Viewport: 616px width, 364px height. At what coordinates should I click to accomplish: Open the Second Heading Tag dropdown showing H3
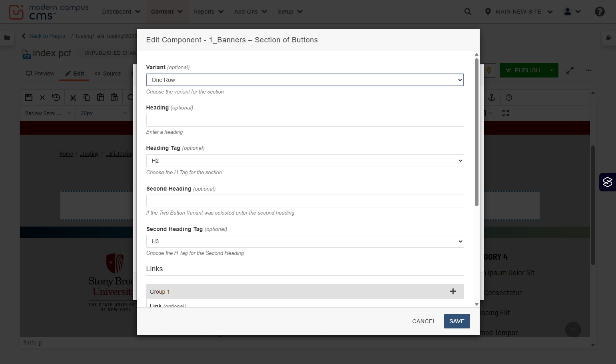point(305,241)
